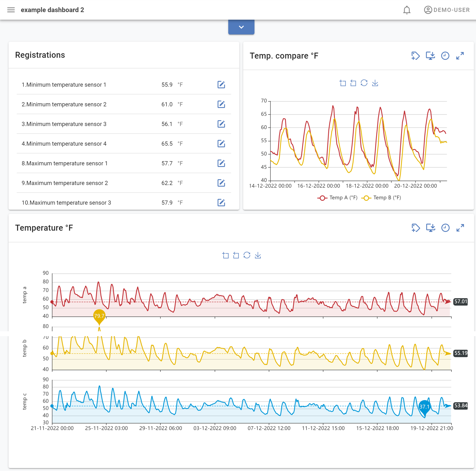This screenshot has height=471, width=476.
Task: Download data from the Temp. compare chart
Action: (x=375, y=83)
